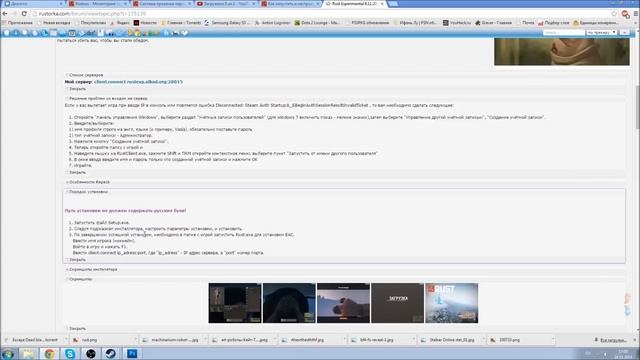Open Chrome from the taskbar
Image resolution: width=640 pixels, height=360 pixels.
click(49, 353)
